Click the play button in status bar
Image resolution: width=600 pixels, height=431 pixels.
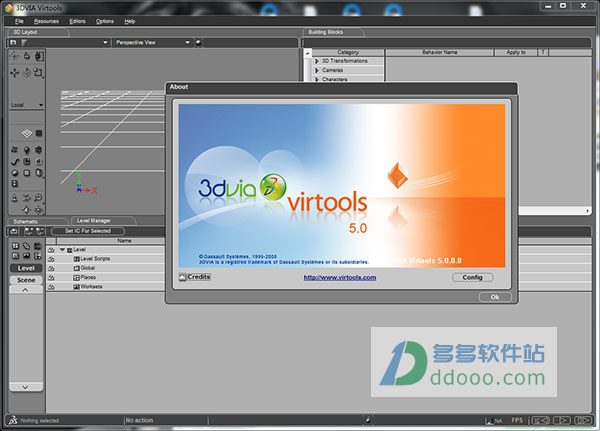click(x=561, y=420)
